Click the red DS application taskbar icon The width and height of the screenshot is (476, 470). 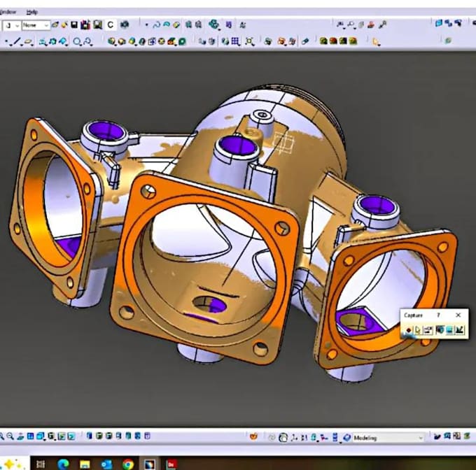point(171,464)
